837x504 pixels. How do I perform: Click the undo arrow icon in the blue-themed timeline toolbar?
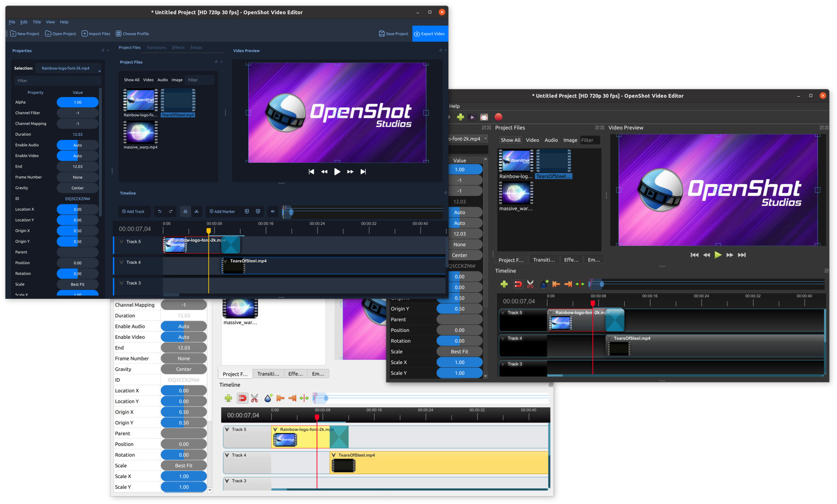159,211
